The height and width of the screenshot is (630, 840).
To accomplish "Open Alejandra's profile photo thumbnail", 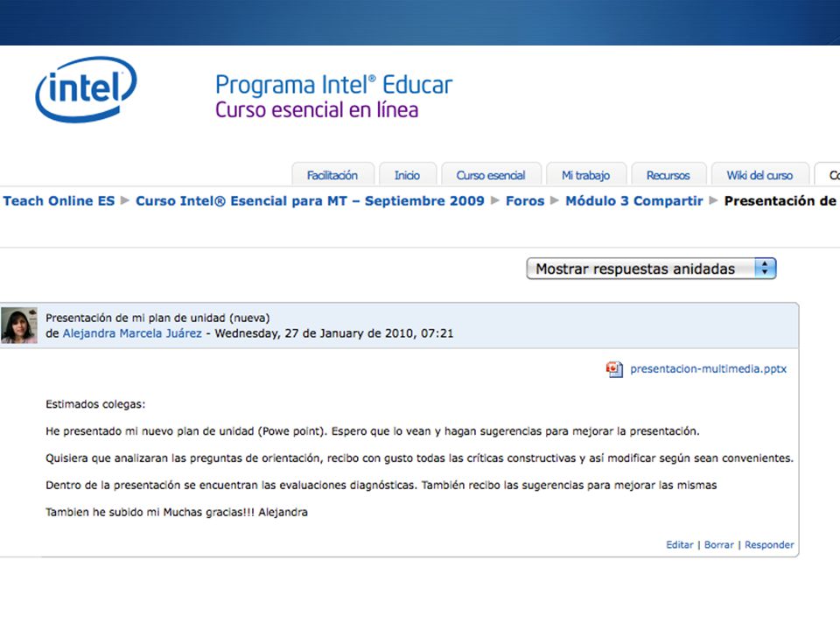I will [x=19, y=325].
